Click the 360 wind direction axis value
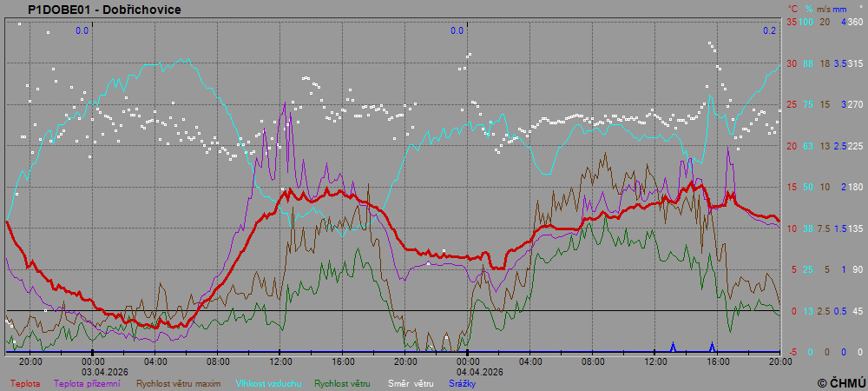This screenshot has height=391, width=868. (x=855, y=22)
